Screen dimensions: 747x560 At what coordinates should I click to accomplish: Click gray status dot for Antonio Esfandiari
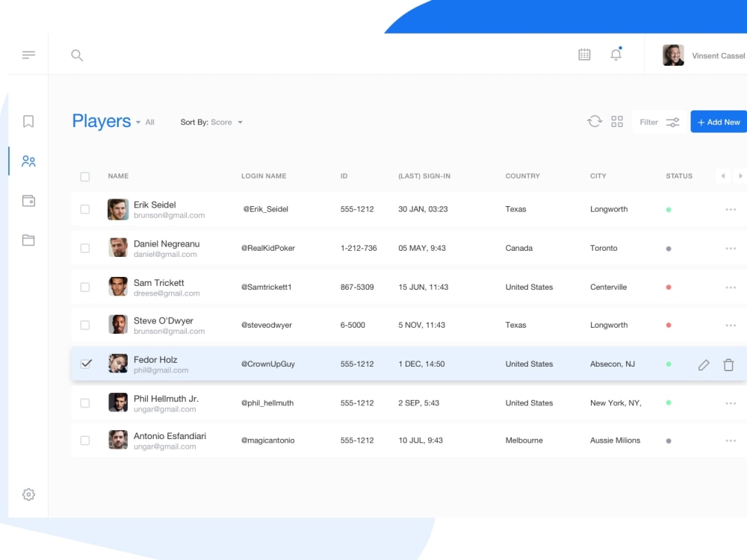[669, 441]
